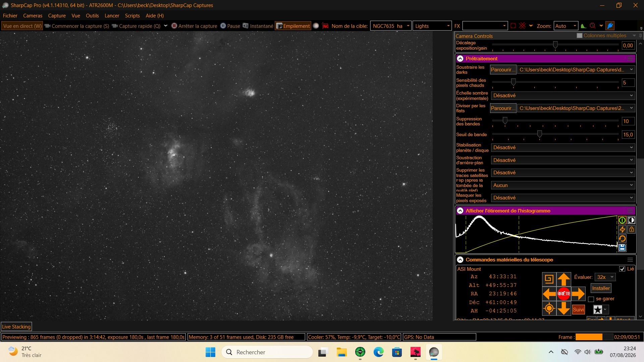
Task: Click the target crosshair icon in mount controls
Action: [549, 308]
